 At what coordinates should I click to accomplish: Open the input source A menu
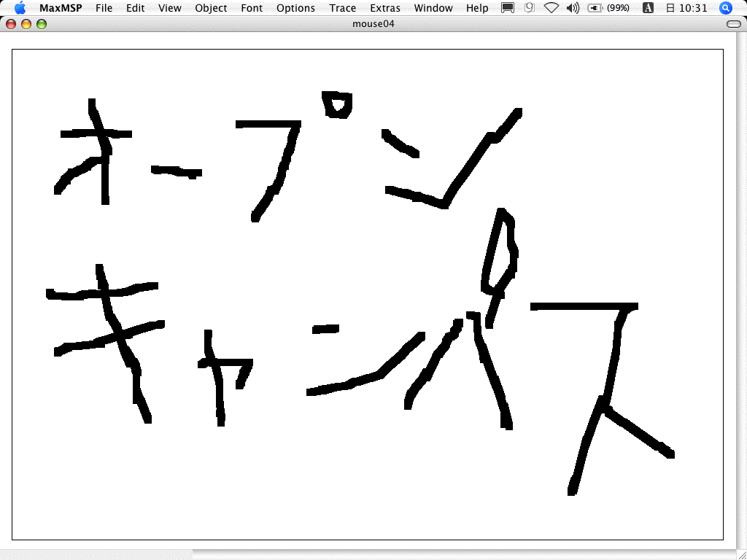click(x=648, y=8)
